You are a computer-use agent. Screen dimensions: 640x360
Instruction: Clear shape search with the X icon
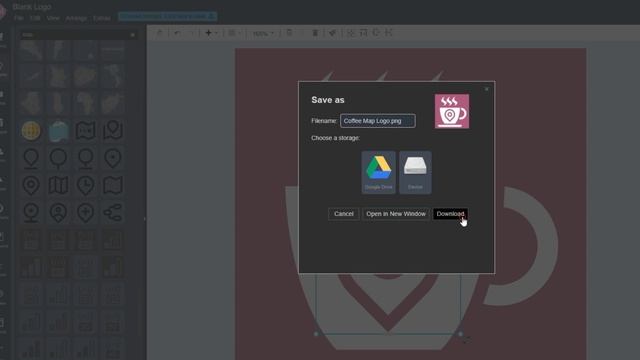(132, 35)
